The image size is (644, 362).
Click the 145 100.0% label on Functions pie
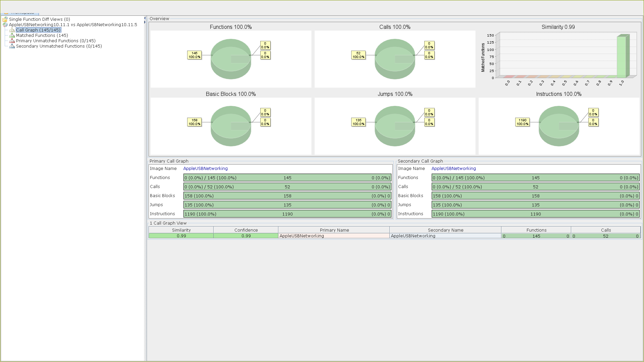[195, 55]
